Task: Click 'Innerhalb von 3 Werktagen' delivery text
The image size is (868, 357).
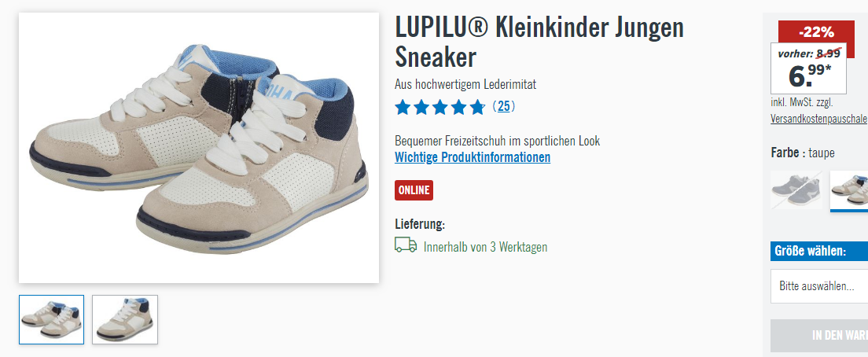Action: [485, 247]
